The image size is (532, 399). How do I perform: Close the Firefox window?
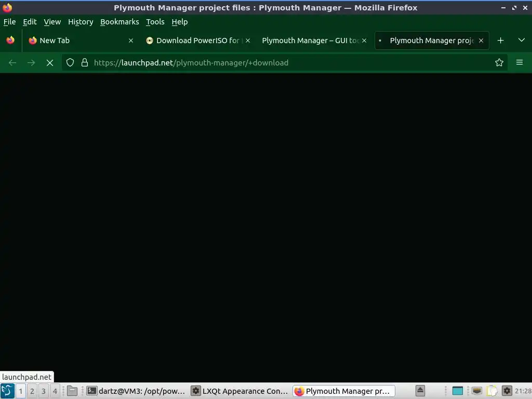[525, 8]
